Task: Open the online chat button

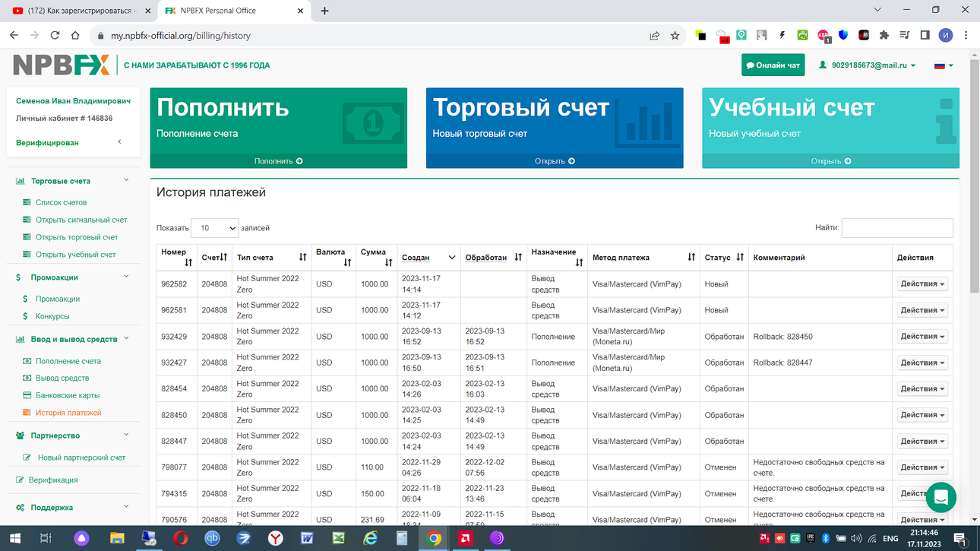Action: [x=773, y=65]
